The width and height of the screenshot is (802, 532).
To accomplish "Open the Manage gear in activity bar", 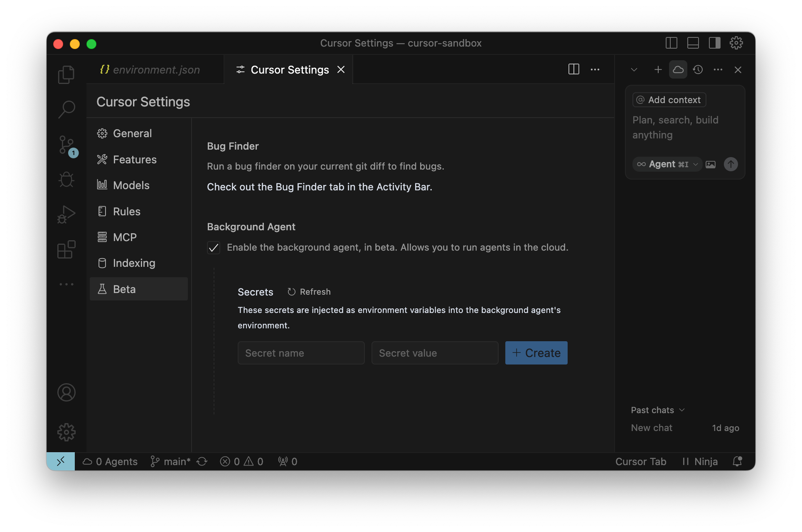I will (x=66, y=432).
